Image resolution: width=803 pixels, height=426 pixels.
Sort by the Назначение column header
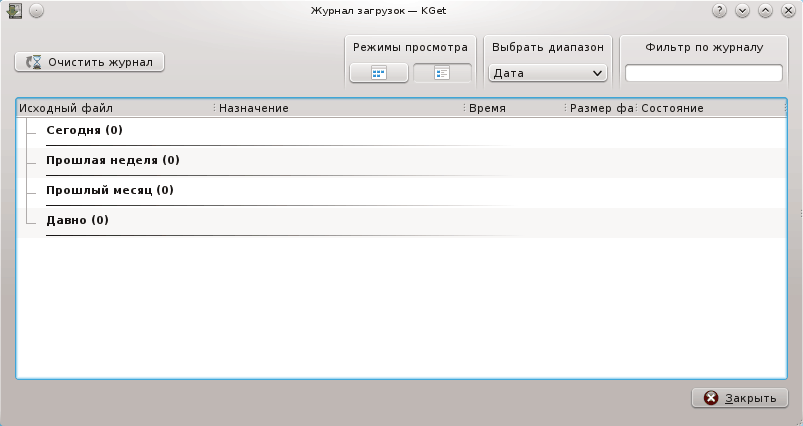click(x=340, y=108)
